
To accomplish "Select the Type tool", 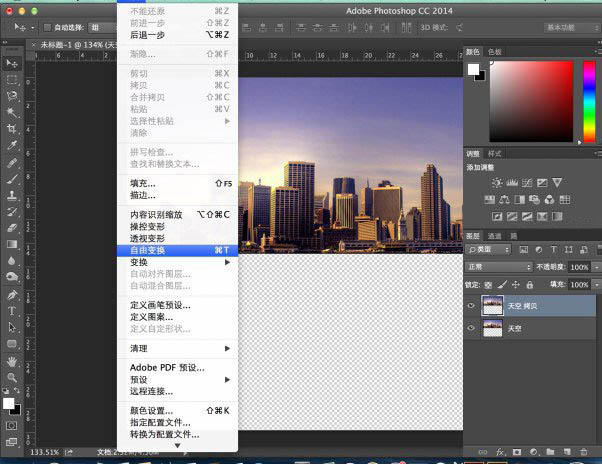I will 12,311.
